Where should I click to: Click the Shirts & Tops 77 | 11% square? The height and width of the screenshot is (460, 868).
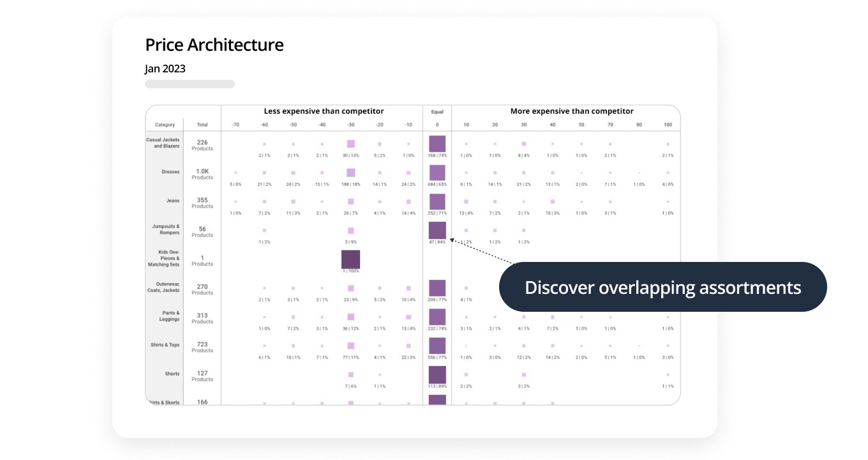[x=350, y=346]
